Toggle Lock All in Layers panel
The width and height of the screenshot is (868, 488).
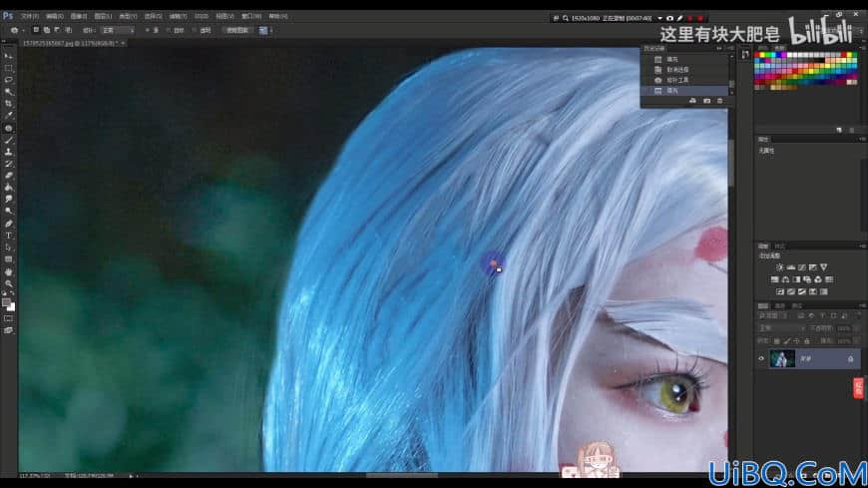806,341
